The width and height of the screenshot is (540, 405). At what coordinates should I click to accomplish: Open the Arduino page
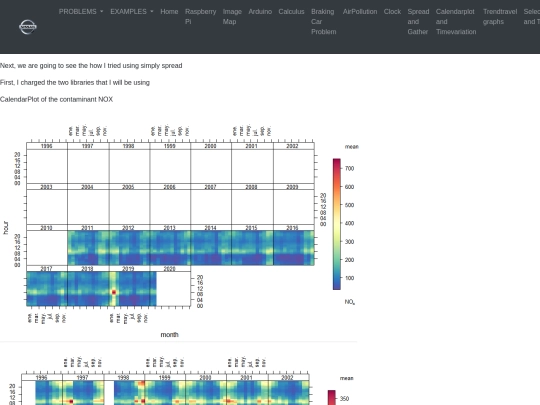260,12
